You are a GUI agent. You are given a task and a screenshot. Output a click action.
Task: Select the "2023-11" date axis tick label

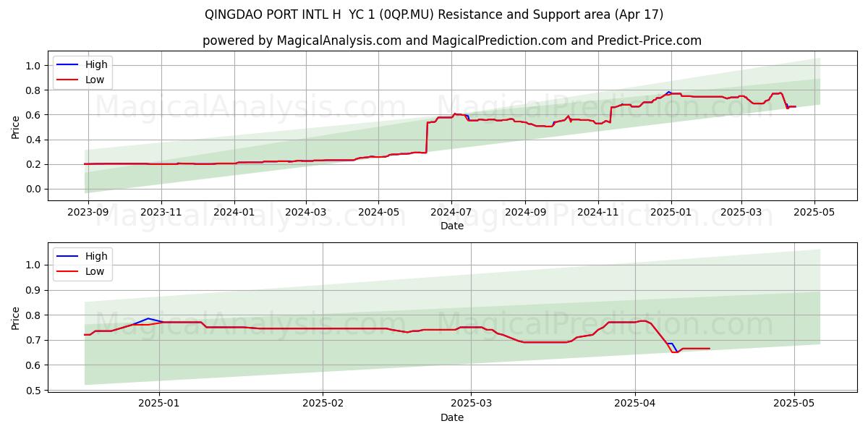[x=161, y=212]
